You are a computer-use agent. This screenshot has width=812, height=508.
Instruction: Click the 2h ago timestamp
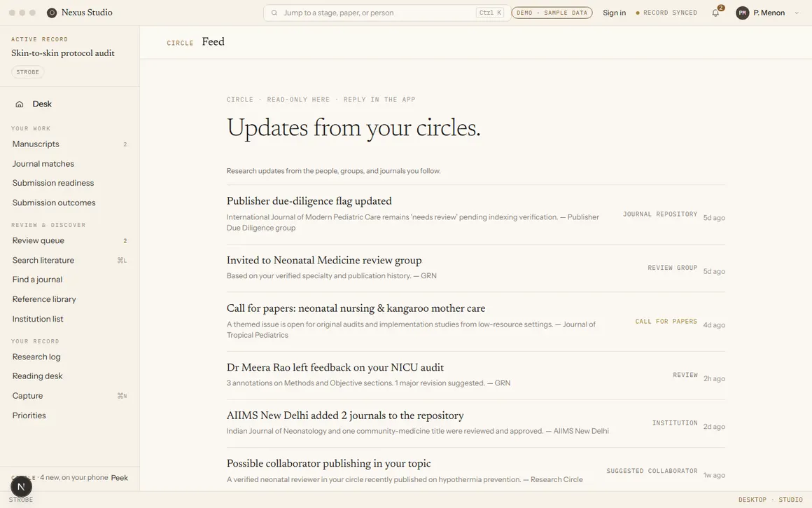[x=714, y=379]
